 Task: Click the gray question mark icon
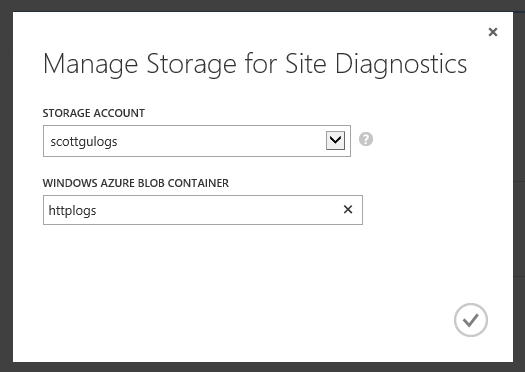coord(366,139)
